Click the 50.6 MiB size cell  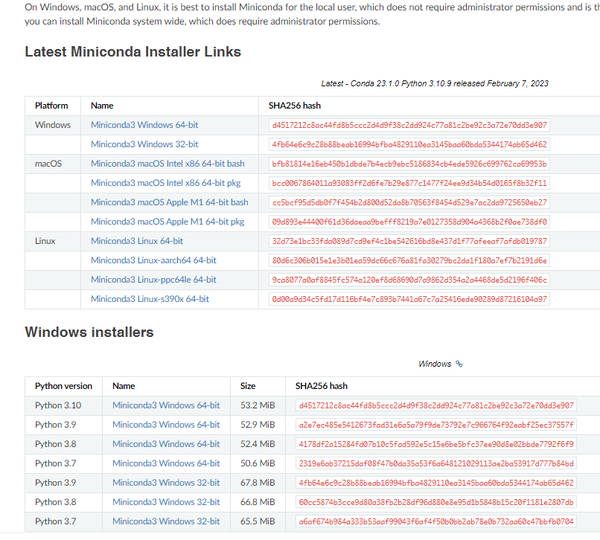[258, 463]
